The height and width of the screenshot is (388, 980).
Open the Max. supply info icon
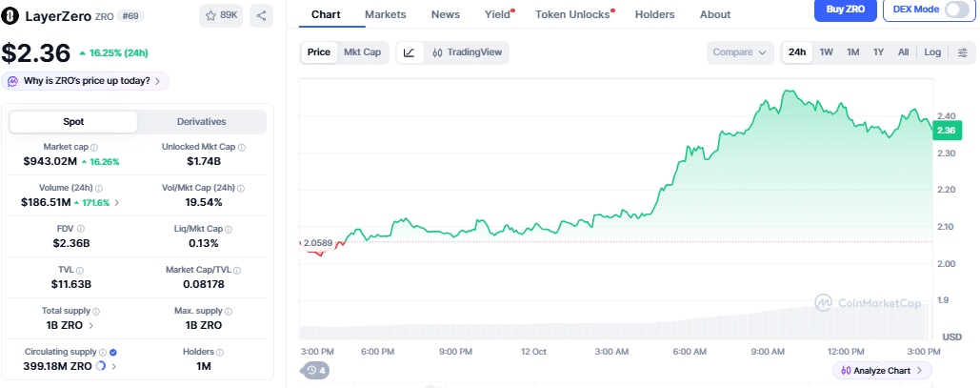coord(229,311)
